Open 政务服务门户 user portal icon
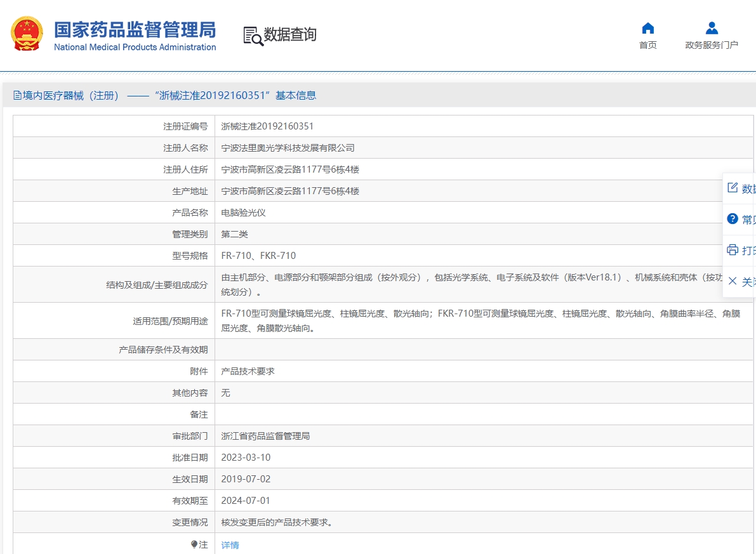 point(712,29)
